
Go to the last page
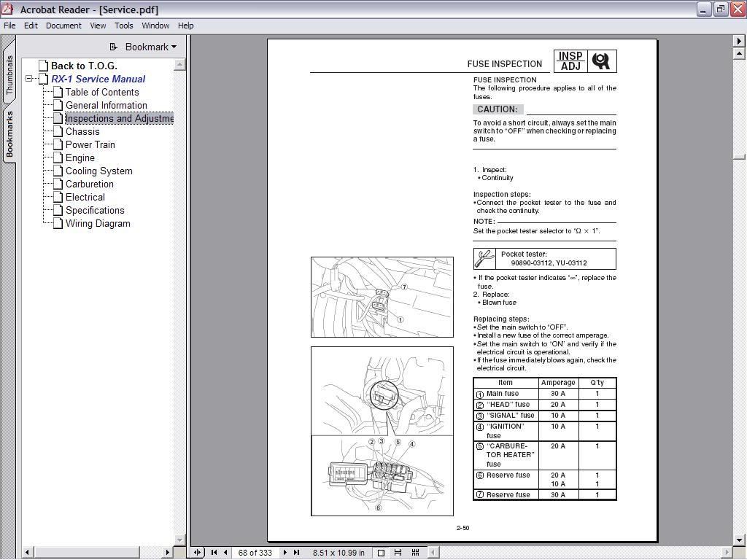[296, 553]
